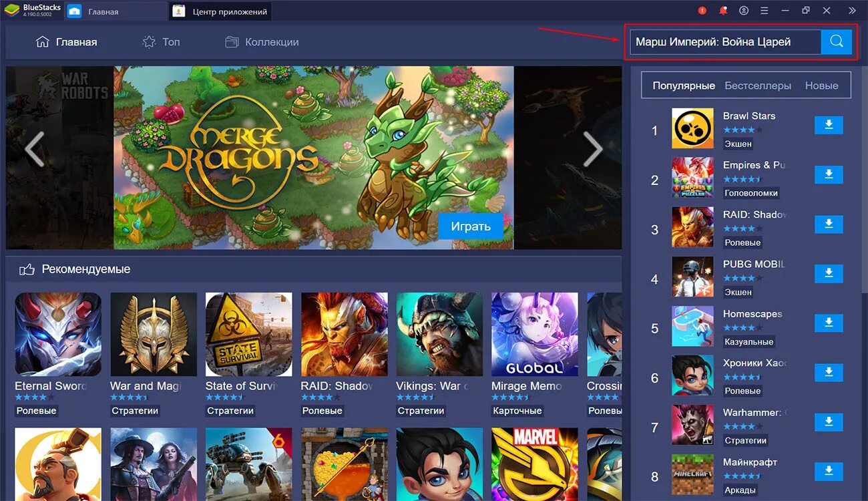
Task: Click the Рекомендуемые section heading
Action: point(85,269)
